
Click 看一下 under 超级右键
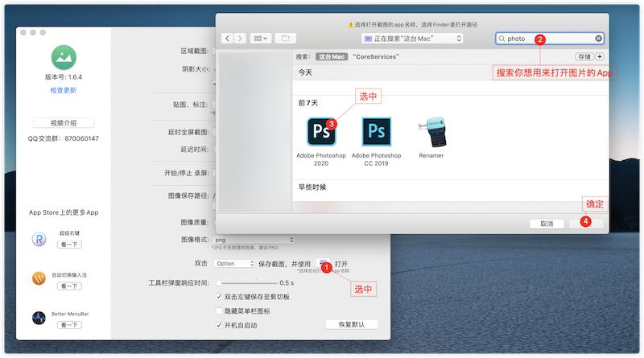(69, 245)
